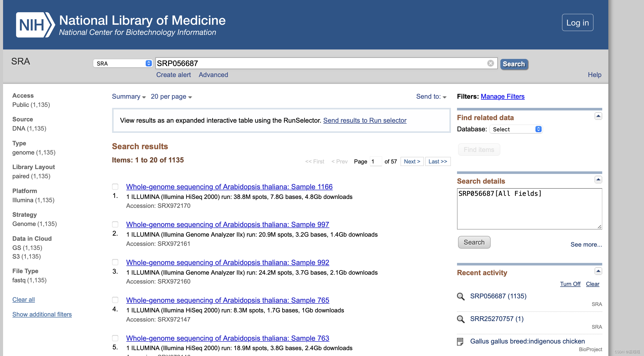Viewport: 644px width, 356px height.
Task: Click the blue Search button
Action: click(514, 64)
